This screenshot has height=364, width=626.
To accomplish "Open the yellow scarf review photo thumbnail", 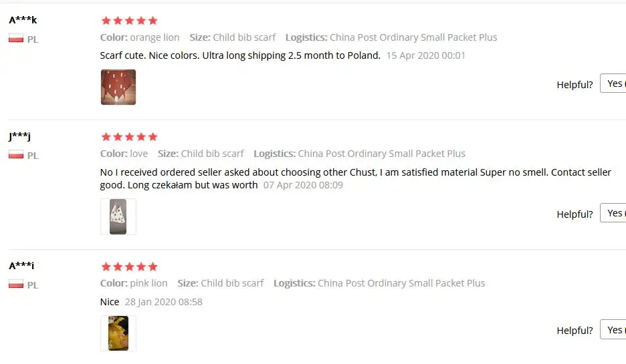I will point(118,333).
